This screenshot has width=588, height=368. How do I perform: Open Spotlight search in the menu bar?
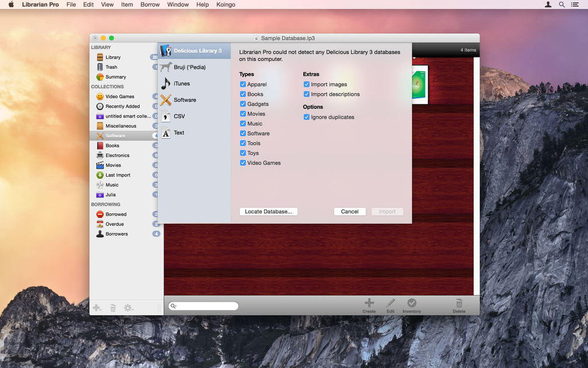click(562, 5)
